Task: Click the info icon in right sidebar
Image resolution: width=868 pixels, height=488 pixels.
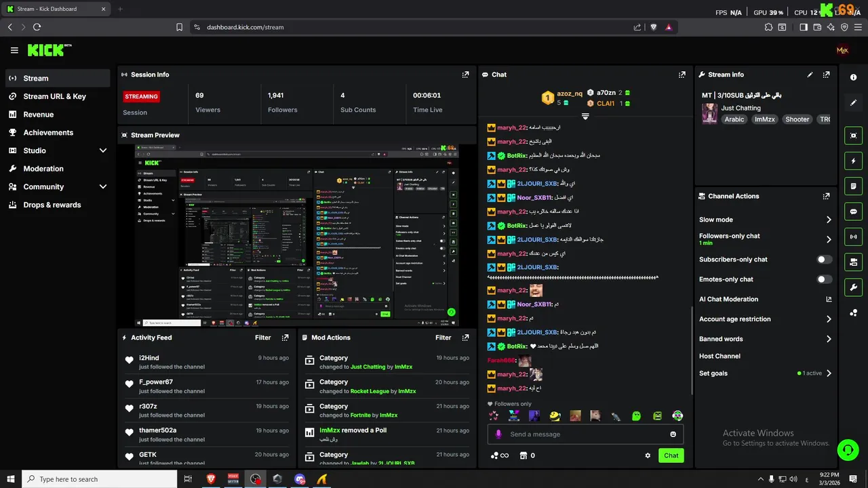Action: [x=854, y=77]
